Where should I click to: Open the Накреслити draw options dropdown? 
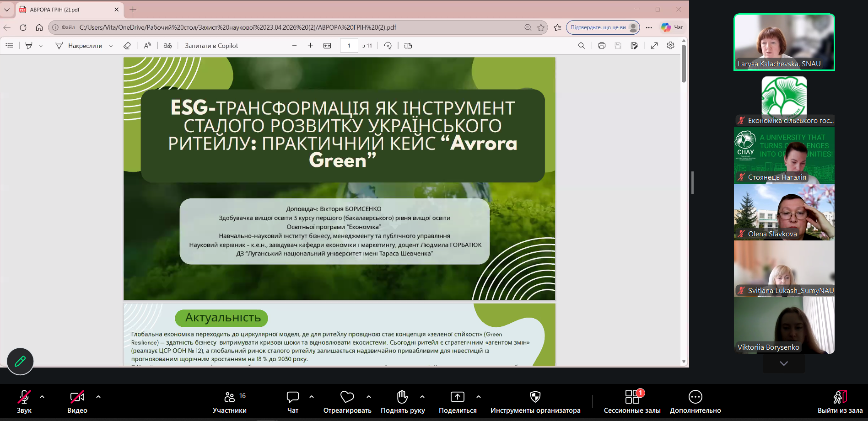pos(111,46)
